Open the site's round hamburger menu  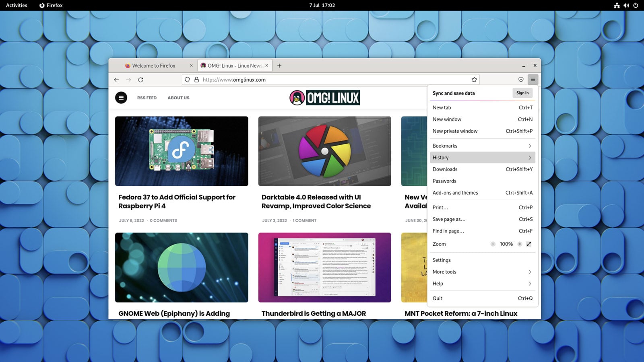121,98
